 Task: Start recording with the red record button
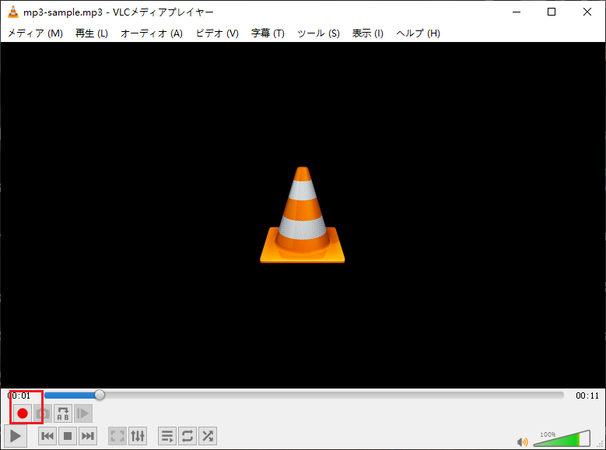pyautogui.click(x=22, y=414)
